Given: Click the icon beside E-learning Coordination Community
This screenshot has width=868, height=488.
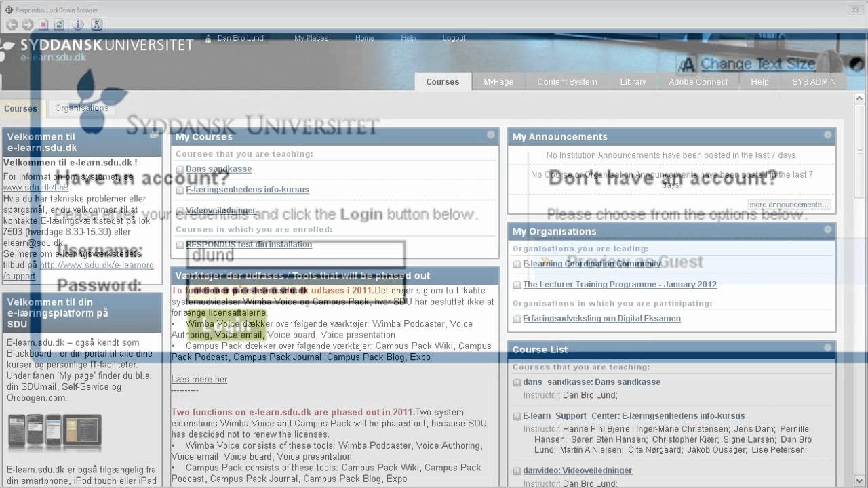Looking at the screenshot, I should [517, 264].
